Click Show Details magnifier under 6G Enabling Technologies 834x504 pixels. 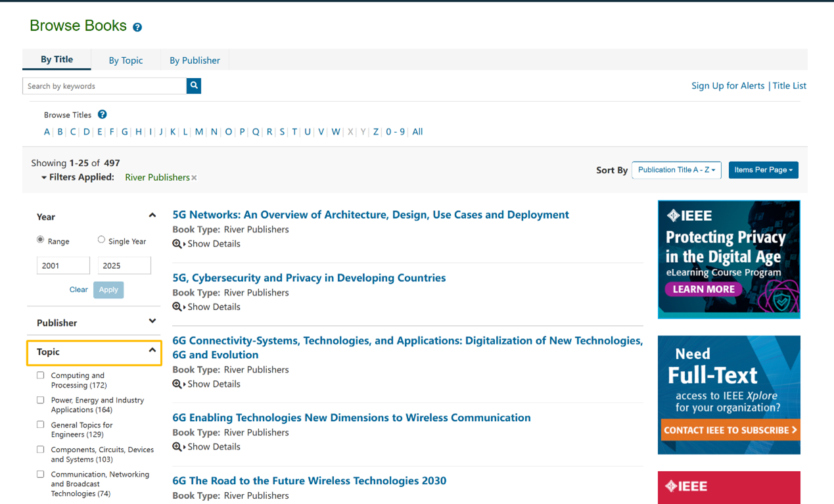point(177,447)
